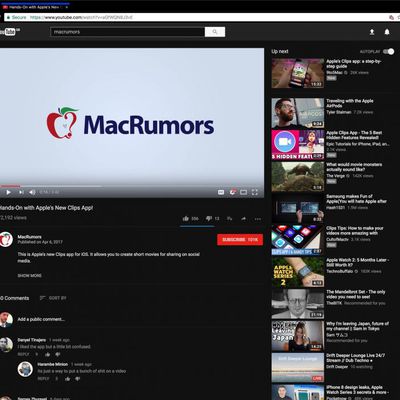Viewport: 400px width, 400px height.
Task: Open Drift Deeper Lounge Live stream thumbnail
Action: (298, 368)
